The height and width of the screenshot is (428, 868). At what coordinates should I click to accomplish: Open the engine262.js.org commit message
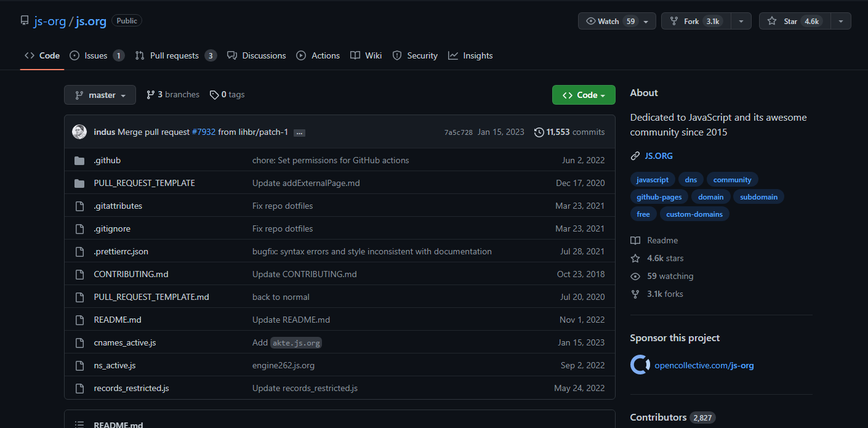[283, 365]
